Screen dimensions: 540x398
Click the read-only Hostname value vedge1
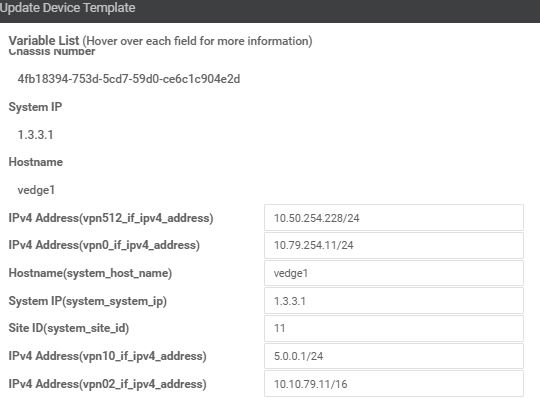(x=36, y=190)
